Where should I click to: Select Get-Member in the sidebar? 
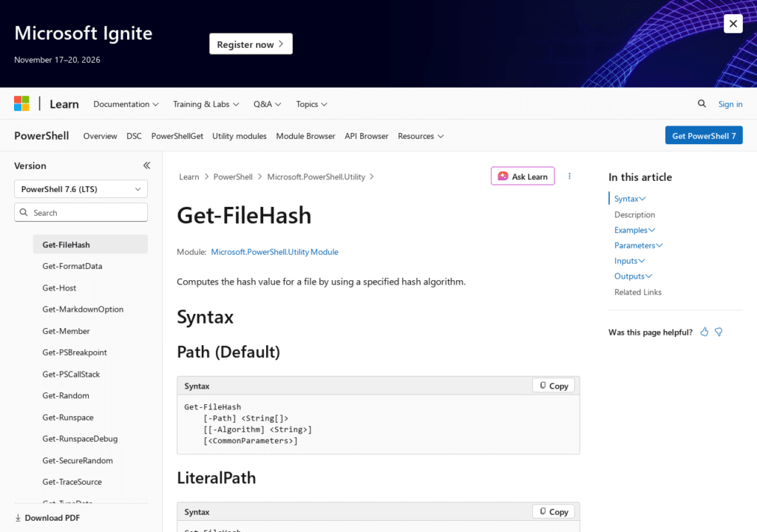66,331
